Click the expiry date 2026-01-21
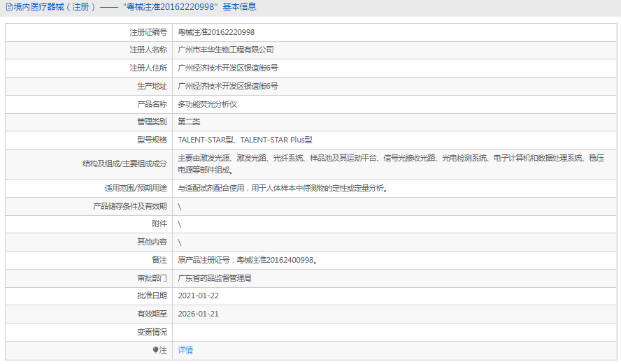Viewport: 621px width, 364px height. [x=198, y=314]
